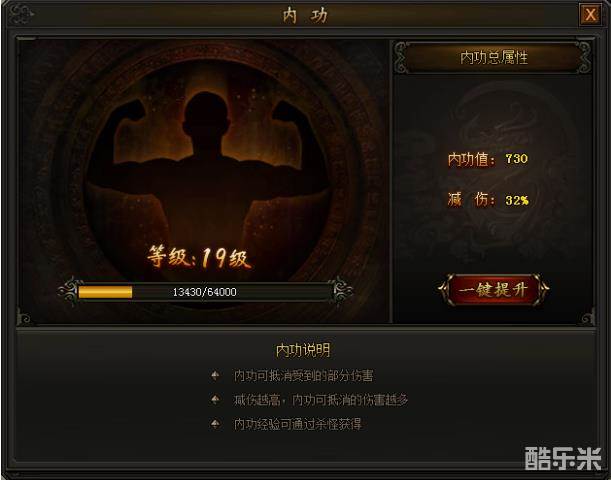Click the text 内功经验可通过杀怪获得
This screenshot has width=611, height=480.
pyautogui.click(x=298, y=424)
